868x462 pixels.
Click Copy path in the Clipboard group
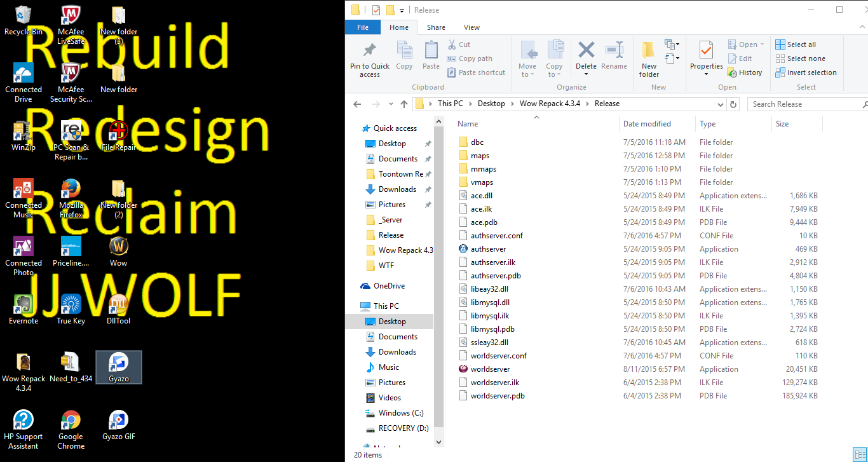click(x=470, y=58)
